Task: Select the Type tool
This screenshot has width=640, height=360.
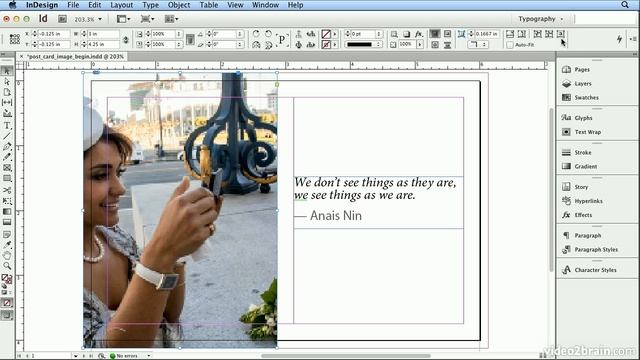Action: pyautogui.click(x=7, y=126)
